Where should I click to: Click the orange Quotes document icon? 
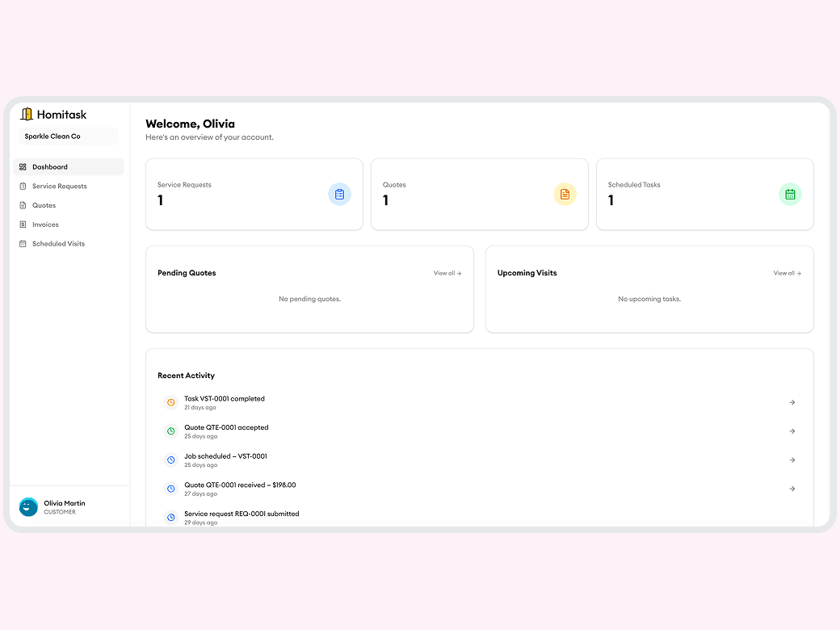565,195
